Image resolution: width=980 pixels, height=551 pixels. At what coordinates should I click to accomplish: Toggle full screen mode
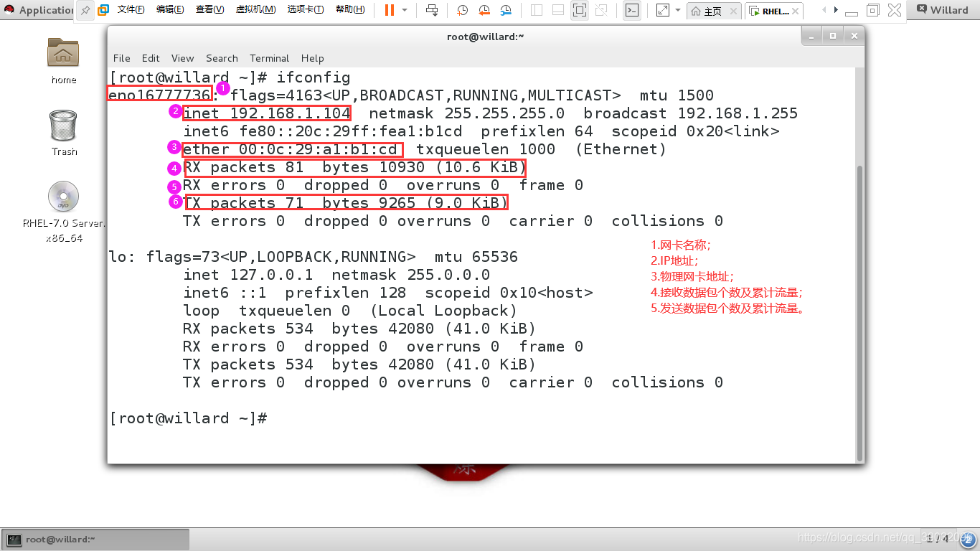[579, 10]
